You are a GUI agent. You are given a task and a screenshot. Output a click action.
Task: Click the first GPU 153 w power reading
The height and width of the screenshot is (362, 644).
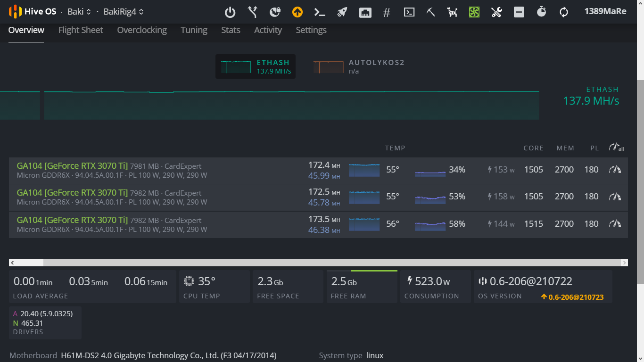[501, 170]
